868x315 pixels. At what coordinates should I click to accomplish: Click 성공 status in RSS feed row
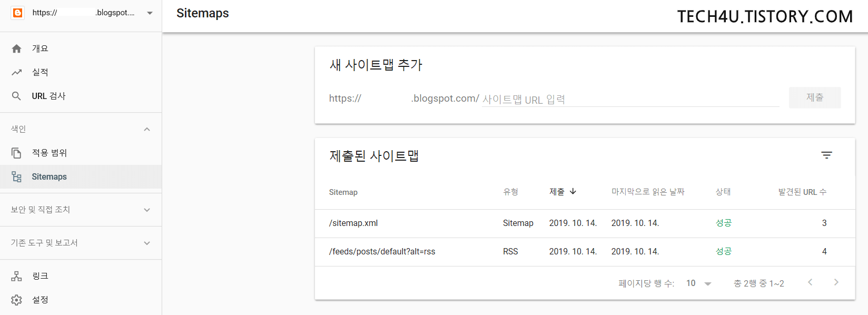724,251
